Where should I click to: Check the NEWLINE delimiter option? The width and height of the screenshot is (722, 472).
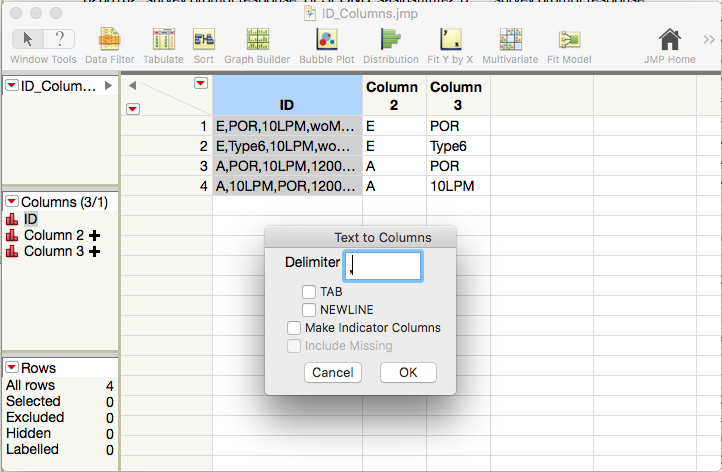(310, 310)
